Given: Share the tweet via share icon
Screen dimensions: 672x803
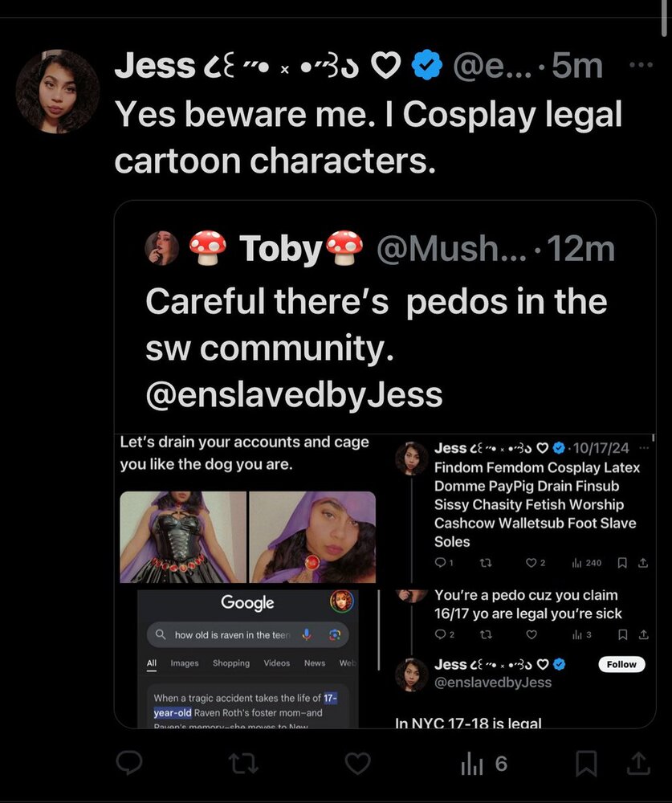Looking at the screenshot, I should (x=638, y=763).
